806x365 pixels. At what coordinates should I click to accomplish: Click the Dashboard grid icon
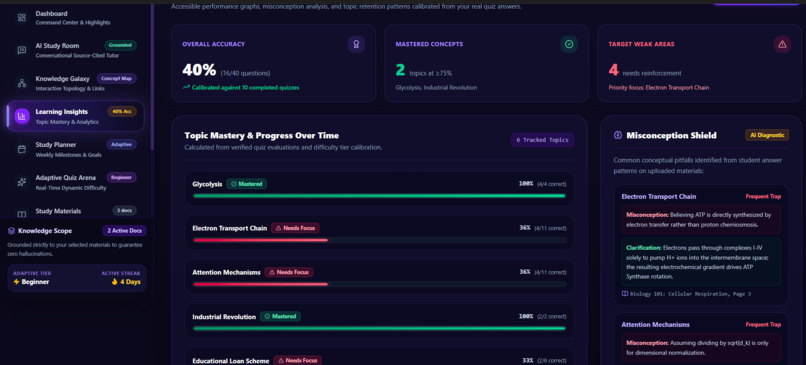[22, 17]
